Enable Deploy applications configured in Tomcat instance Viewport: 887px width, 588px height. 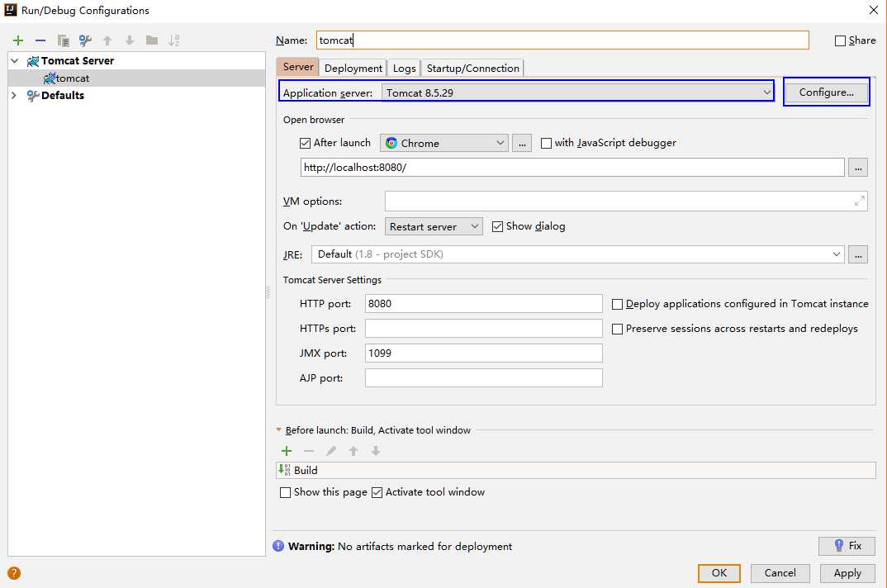pos(617,305)
